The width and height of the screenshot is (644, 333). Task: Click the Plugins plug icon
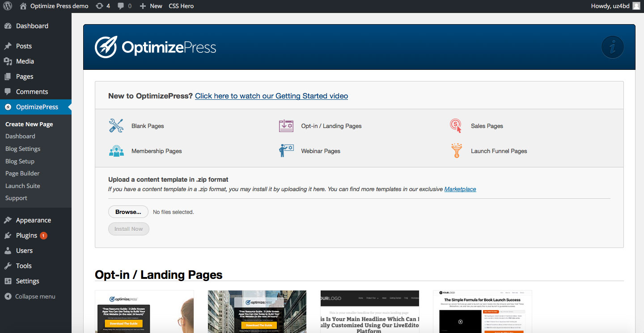click(8, 235)
